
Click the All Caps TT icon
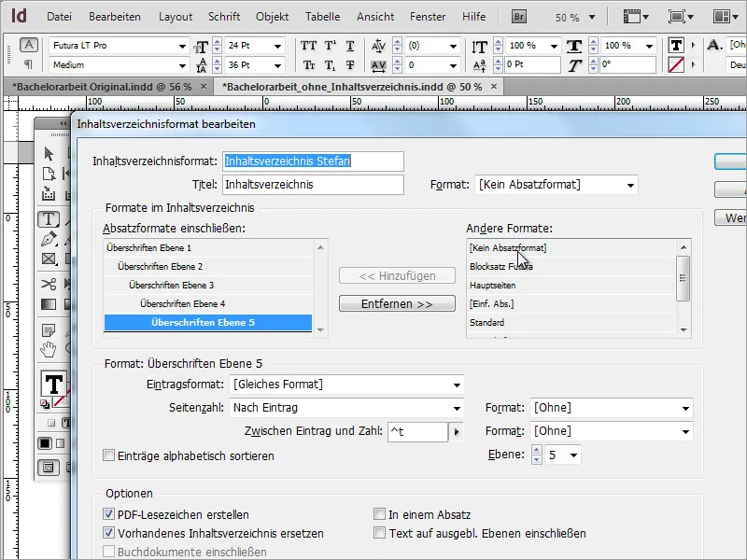[308, 46]
